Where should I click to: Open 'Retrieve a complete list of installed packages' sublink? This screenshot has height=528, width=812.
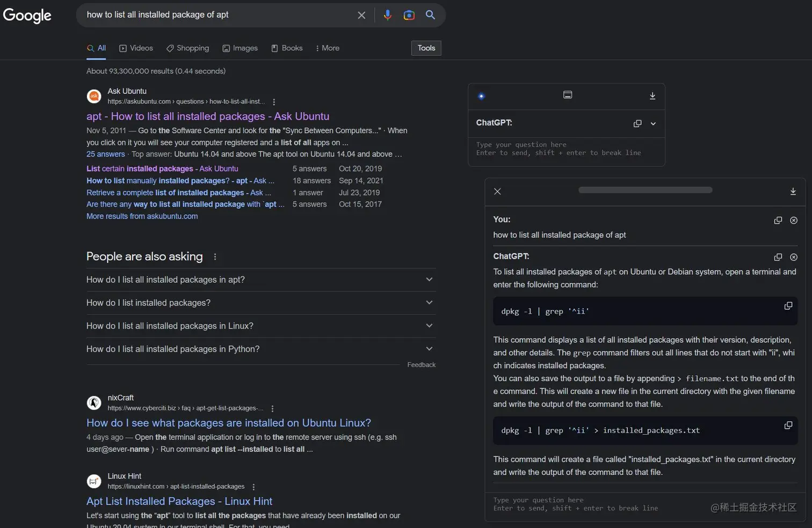(x=179, y=193)
